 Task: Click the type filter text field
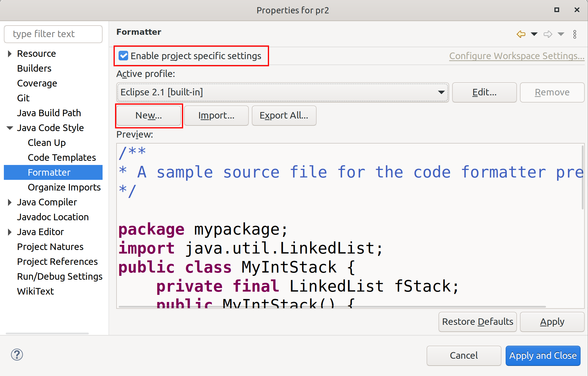pyautogui.click(x=53, y=34)
